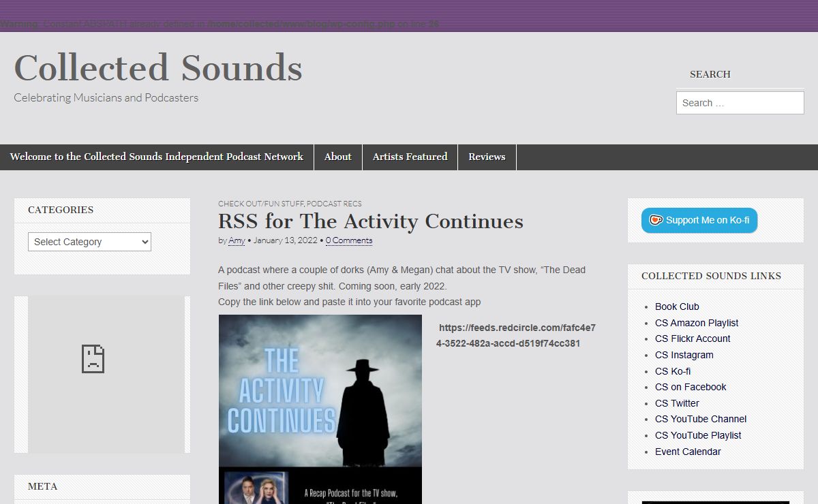The width and height of the screenshot is (818, 504).
Task: Click the Meta widget heading
Action: (42, 486)
